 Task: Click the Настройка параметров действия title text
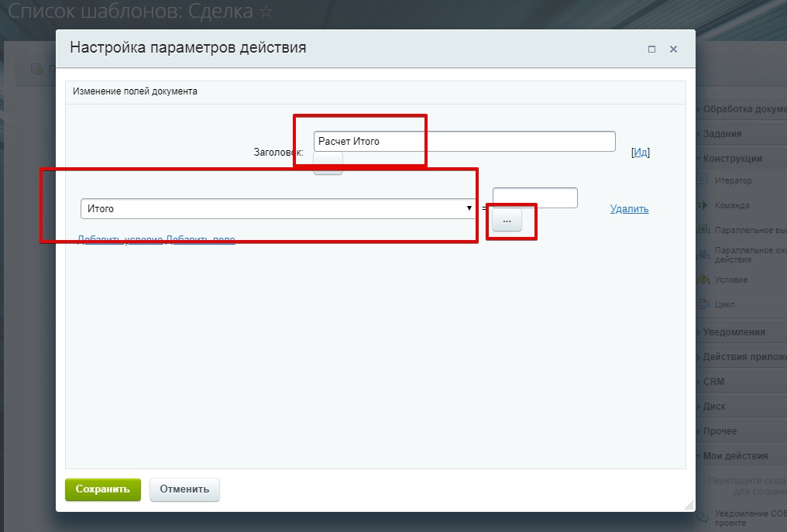point(188,47)
